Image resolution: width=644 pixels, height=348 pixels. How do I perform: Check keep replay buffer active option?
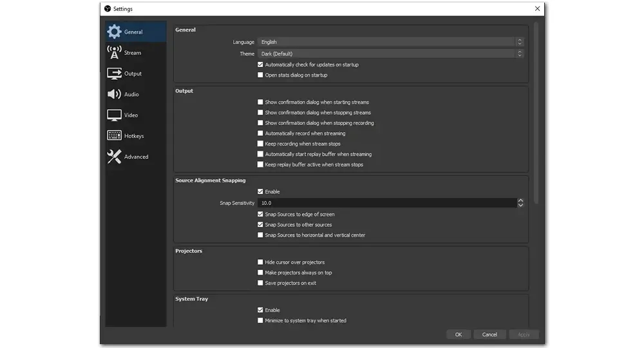pyautogui.click(x=260, y=164)
